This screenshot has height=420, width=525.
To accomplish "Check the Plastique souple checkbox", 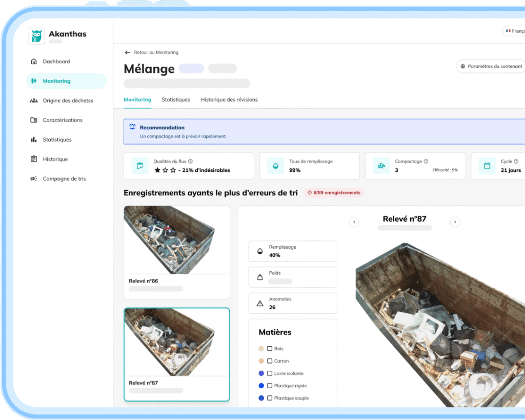I will coord(270,398).
